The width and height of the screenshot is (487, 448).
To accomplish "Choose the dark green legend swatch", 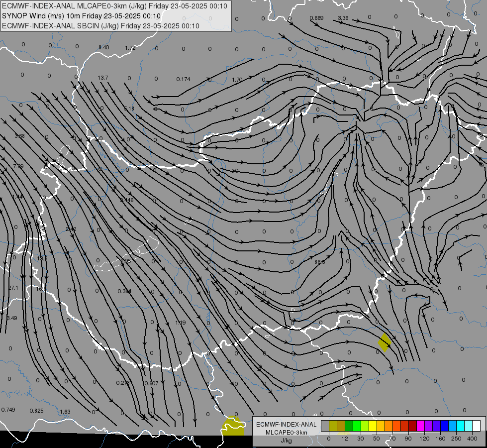I will (349, 426).
